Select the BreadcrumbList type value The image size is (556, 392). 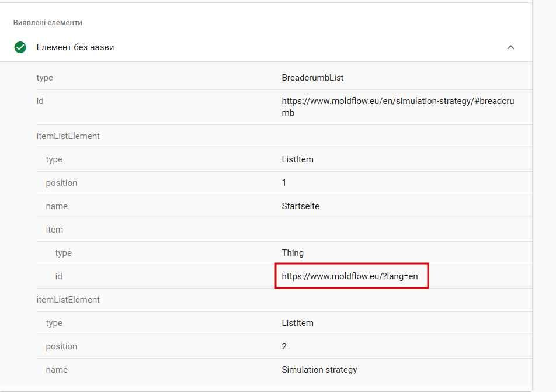click(x=317, y=78)
